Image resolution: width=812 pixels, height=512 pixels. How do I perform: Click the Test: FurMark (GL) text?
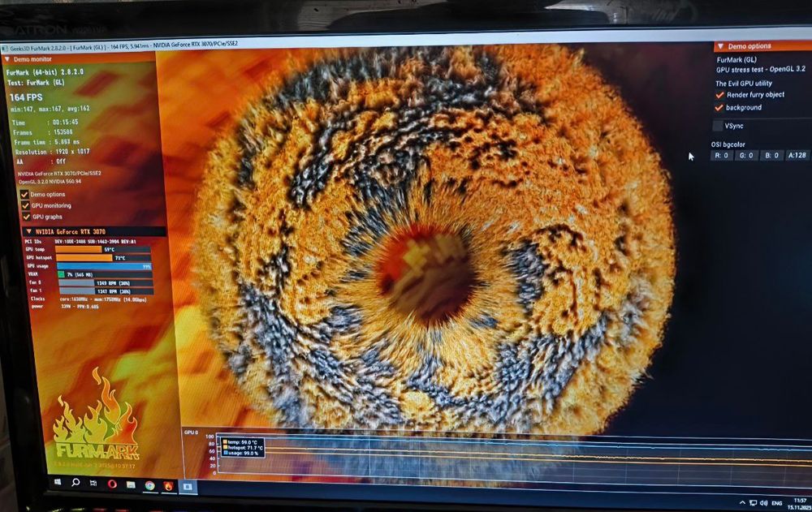(x=35, y=82)
